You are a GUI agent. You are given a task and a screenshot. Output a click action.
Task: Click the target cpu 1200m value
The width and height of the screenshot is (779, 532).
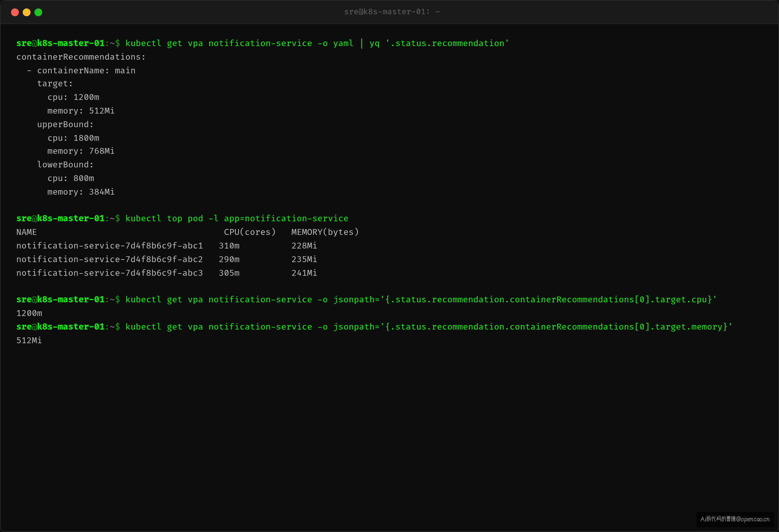point(86,98)
